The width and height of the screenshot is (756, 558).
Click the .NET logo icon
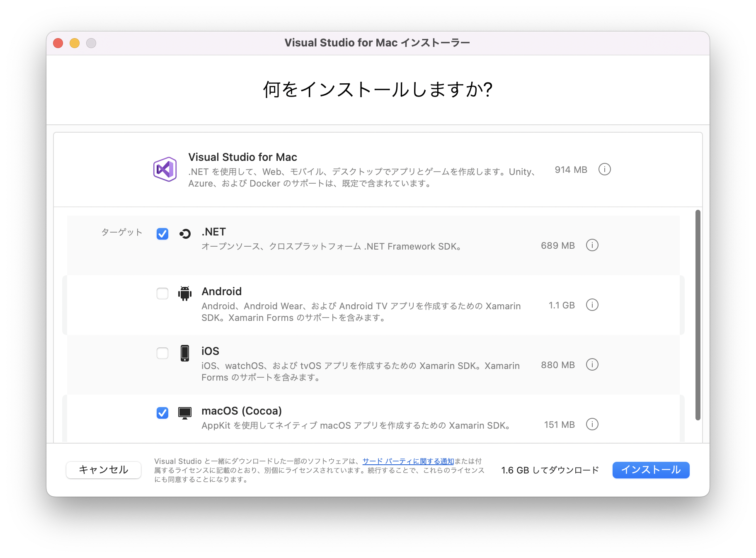point(185,234)
